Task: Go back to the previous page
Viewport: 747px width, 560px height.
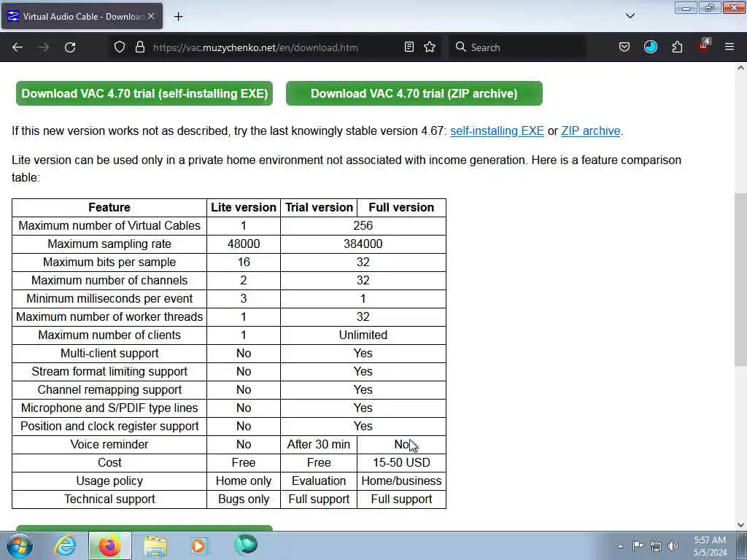Action: [x=18, y=47]
